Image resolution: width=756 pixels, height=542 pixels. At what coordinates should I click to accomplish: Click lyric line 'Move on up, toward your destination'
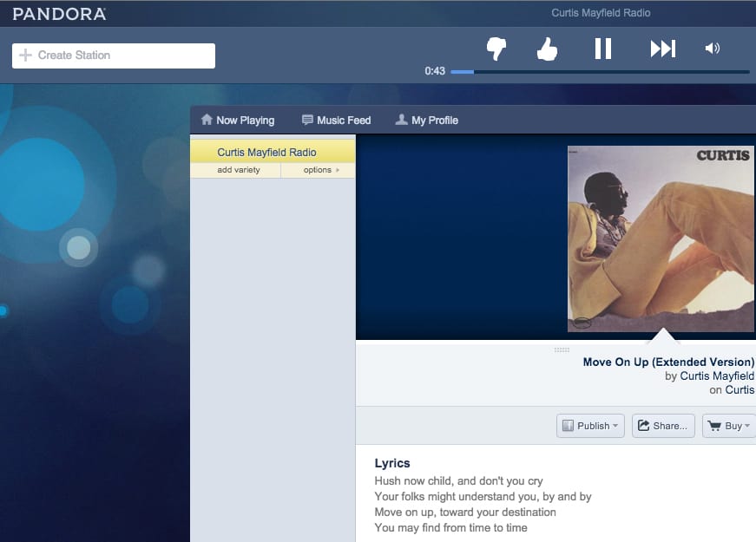point(465,513)
